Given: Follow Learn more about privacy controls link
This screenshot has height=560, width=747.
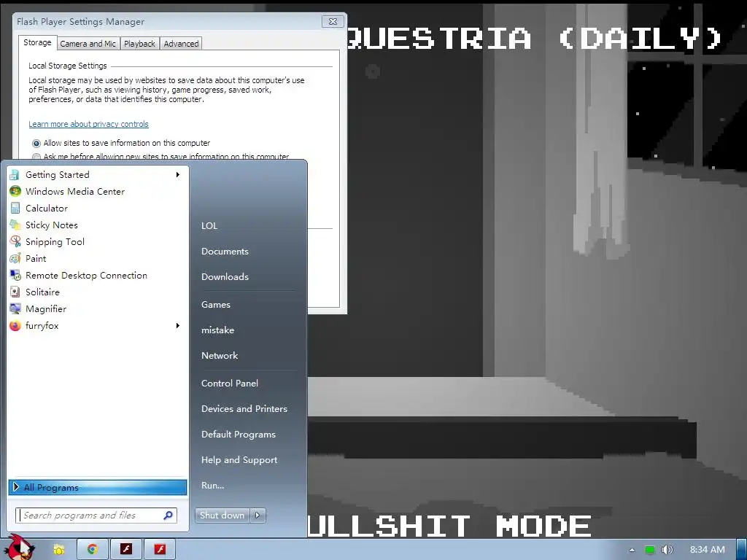Looking at the screenshot, I should coord(88,124).
